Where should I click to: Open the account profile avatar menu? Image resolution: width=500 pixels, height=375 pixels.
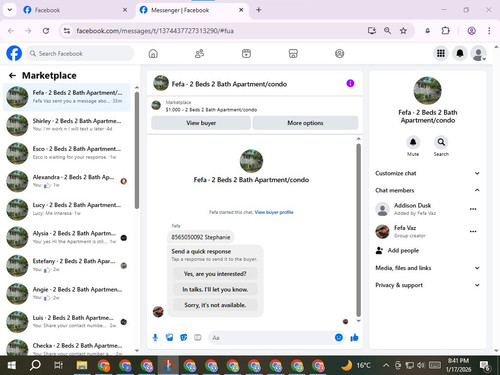[478, 53]
